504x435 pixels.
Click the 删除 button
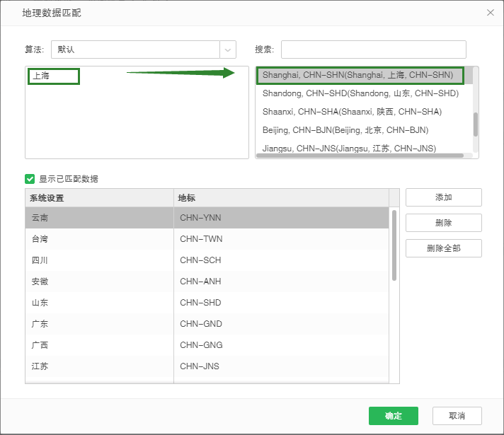pos(443,223)
